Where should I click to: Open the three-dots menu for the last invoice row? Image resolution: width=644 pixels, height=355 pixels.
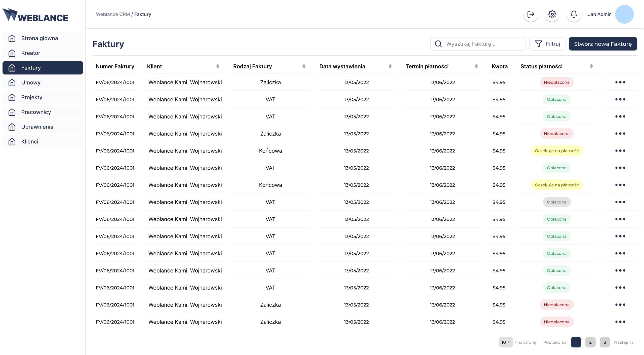(x=620, y=322)
